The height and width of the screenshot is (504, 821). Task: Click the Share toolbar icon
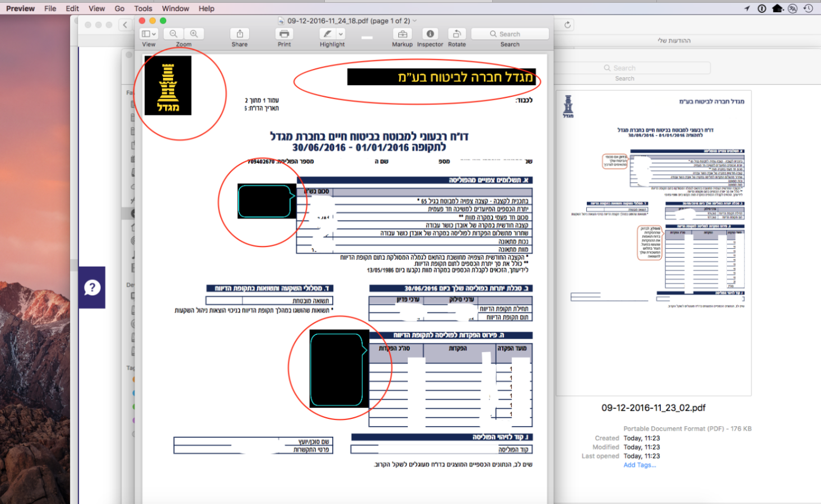tap(240, 34)
